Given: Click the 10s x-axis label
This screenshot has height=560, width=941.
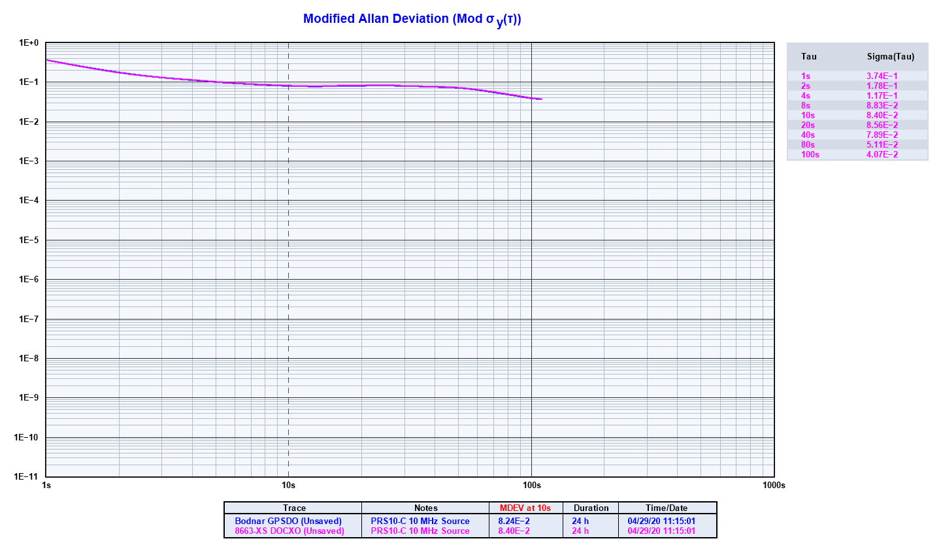Looking at the screenshot, I should click(x=288, y=485).
